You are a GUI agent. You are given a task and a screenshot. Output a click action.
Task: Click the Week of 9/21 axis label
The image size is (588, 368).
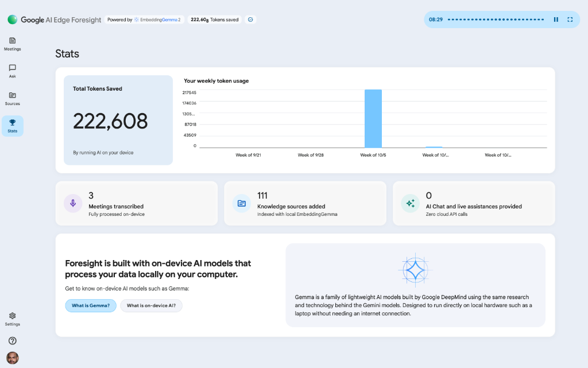point(248,155)
